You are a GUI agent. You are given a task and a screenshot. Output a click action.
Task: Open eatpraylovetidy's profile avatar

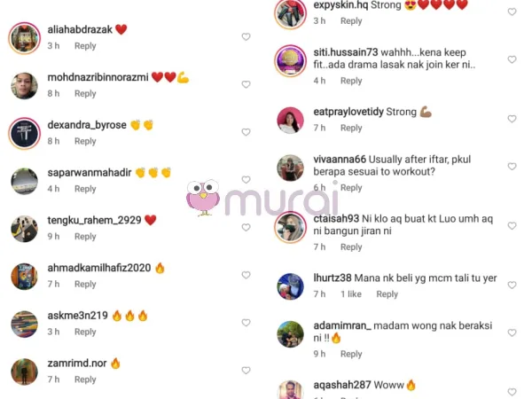(x=291, y=120)
